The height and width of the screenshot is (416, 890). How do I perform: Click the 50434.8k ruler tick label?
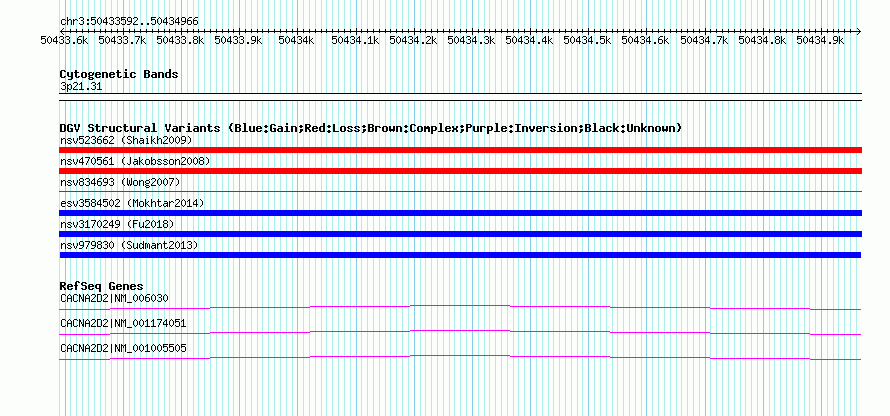[x=762, y=40]
